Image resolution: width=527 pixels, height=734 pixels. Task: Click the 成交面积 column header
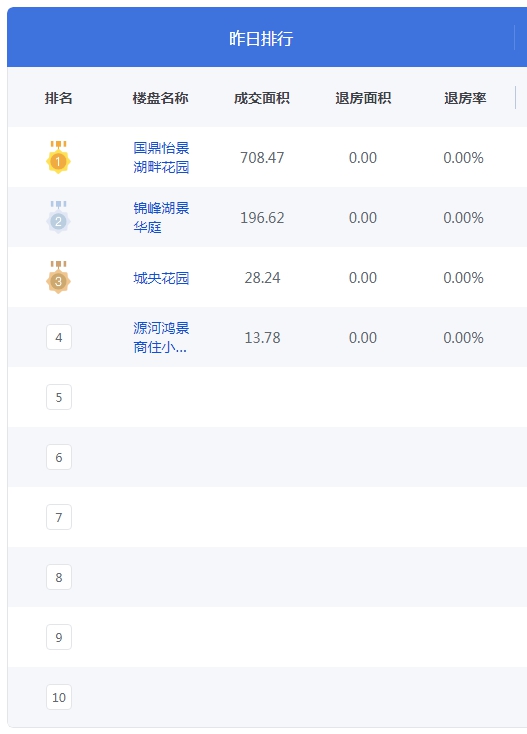click(x=262, y=98)
